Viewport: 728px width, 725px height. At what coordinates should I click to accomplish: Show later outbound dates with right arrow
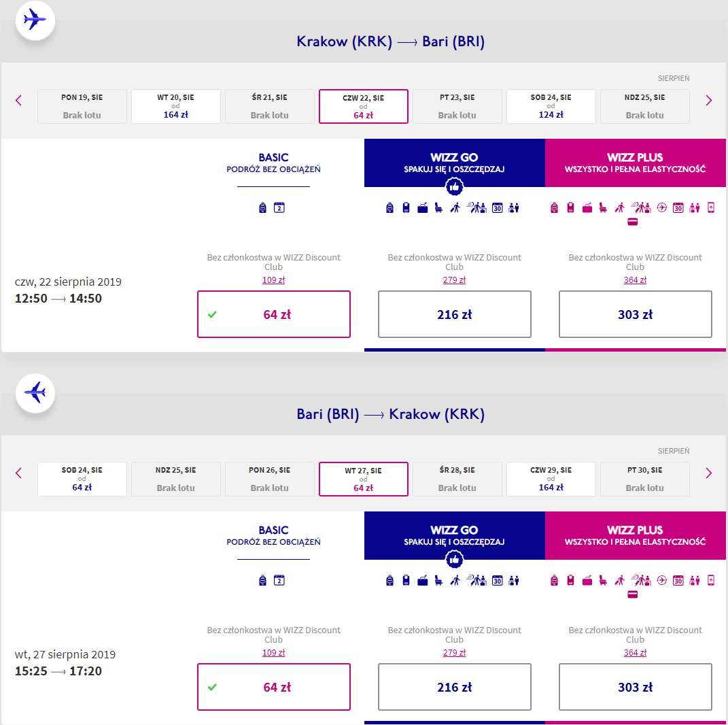pos(708,101)
